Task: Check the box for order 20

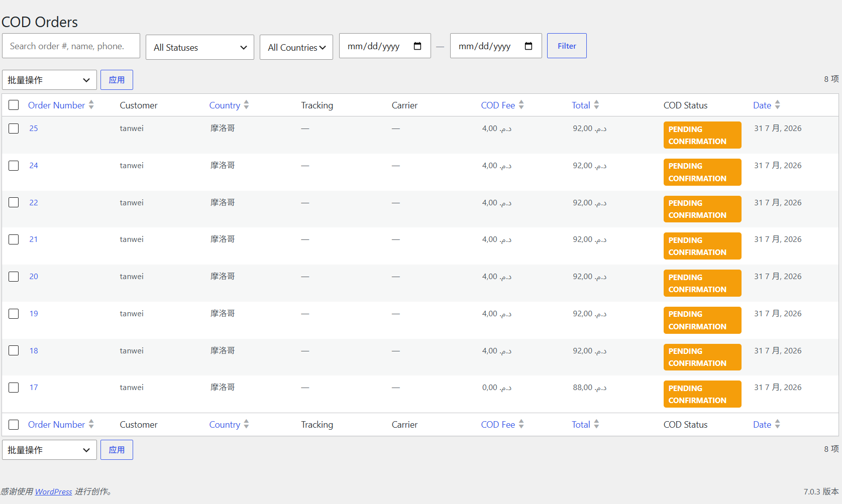Action: [x=14, y=277]
